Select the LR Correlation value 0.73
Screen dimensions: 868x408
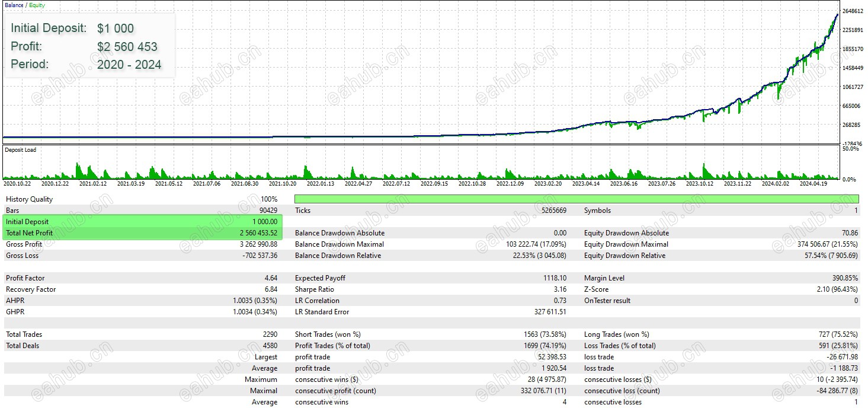[x=560, y=301]
